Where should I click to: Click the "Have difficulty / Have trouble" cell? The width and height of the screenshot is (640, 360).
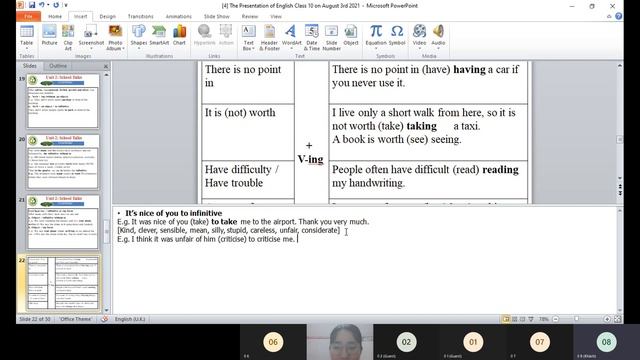[248, 180]
